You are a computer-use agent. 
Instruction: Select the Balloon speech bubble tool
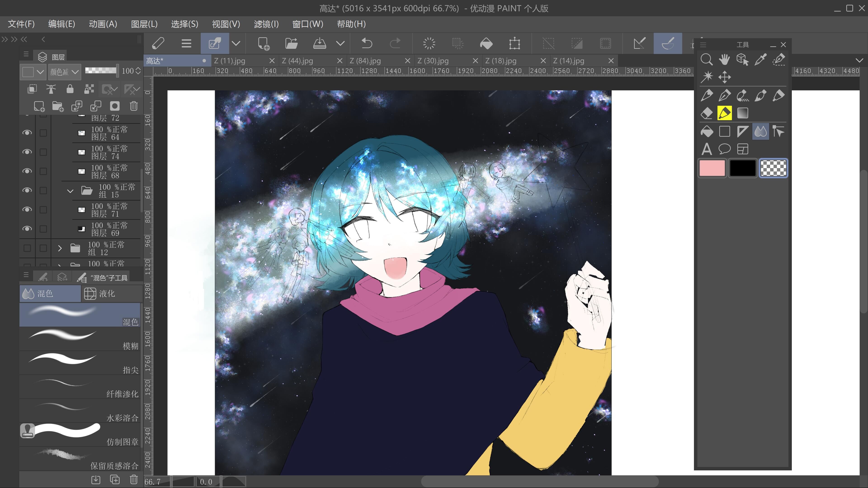click(x=724, y=149)
